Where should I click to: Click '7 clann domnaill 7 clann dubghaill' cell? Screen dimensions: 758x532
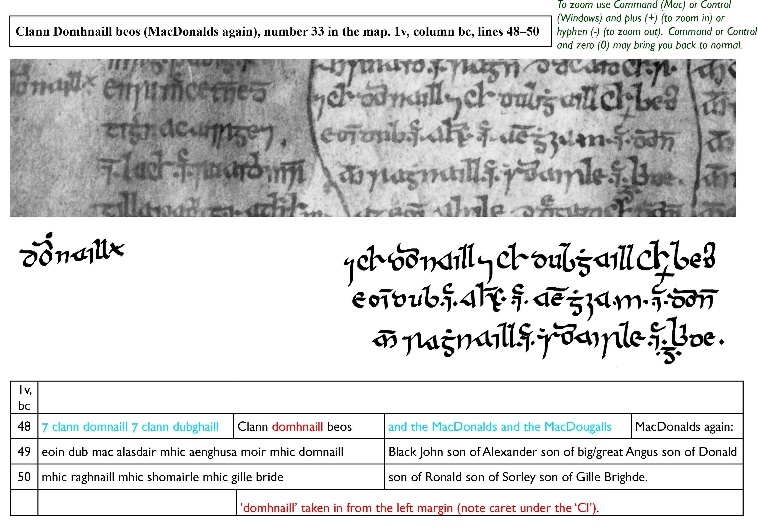click(x=136, y=426)
